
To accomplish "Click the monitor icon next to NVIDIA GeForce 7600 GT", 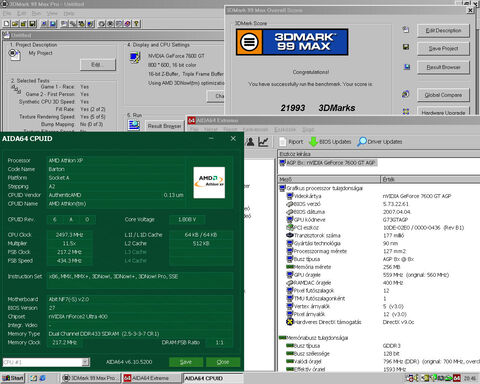I will [135, 58].
